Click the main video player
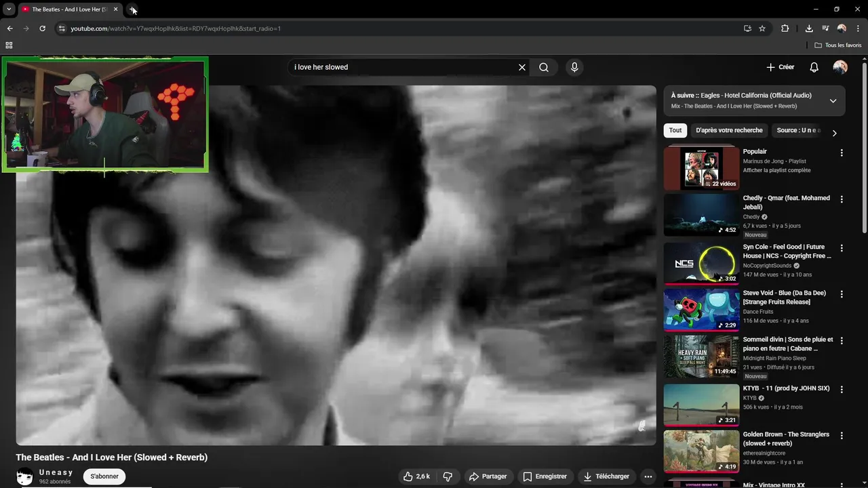 pyautogui.click(x=336, y=266)
